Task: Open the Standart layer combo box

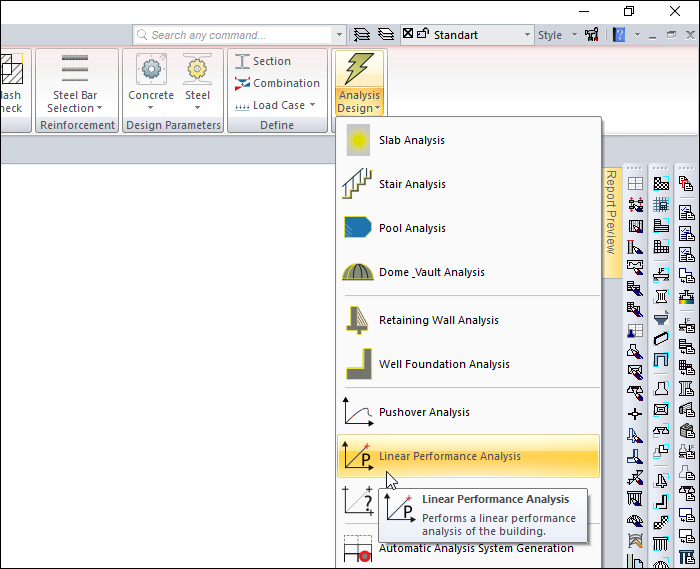Action: tap(466, 35)
